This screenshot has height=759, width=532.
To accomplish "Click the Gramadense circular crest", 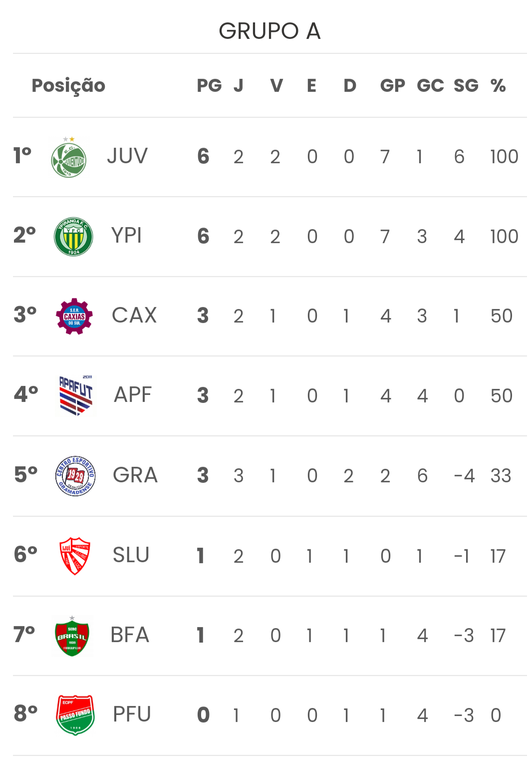I will [75, 476].
